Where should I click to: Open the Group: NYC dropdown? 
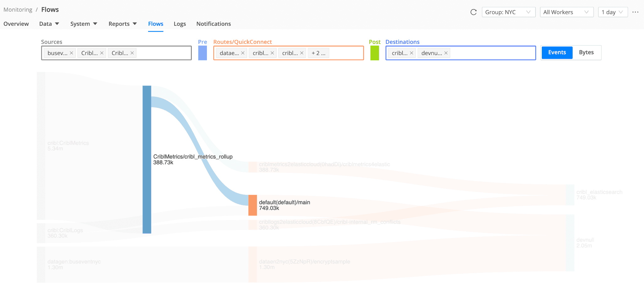click(508, 12)
